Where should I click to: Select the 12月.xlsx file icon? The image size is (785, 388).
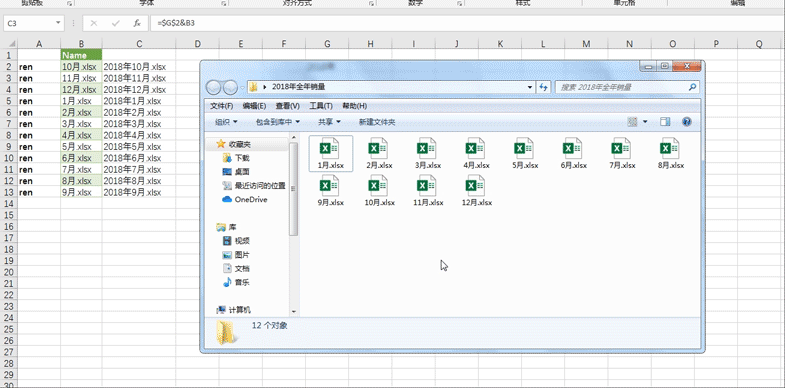tap(476, 186)
